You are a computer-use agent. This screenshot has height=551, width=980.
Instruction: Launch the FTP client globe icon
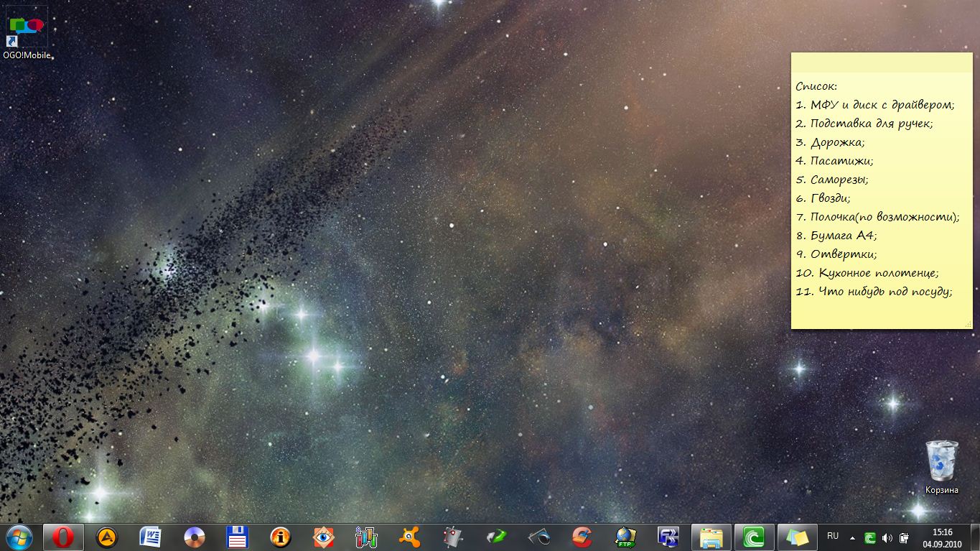pyautogui.click(x=625, y=537)
